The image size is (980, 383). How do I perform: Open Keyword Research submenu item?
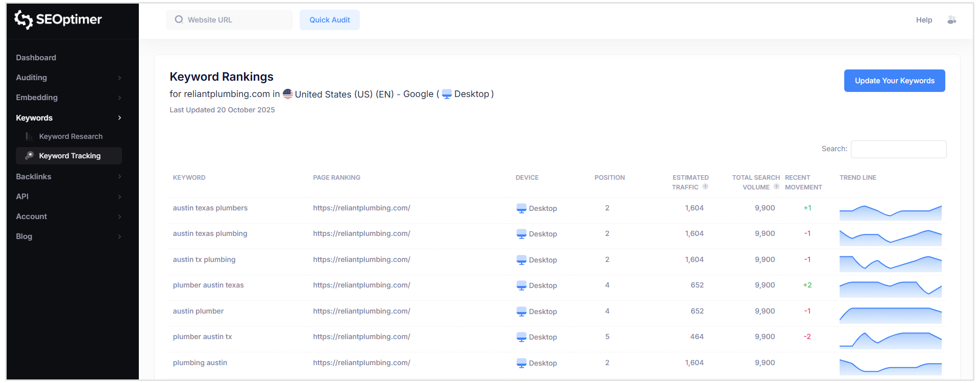70,136
